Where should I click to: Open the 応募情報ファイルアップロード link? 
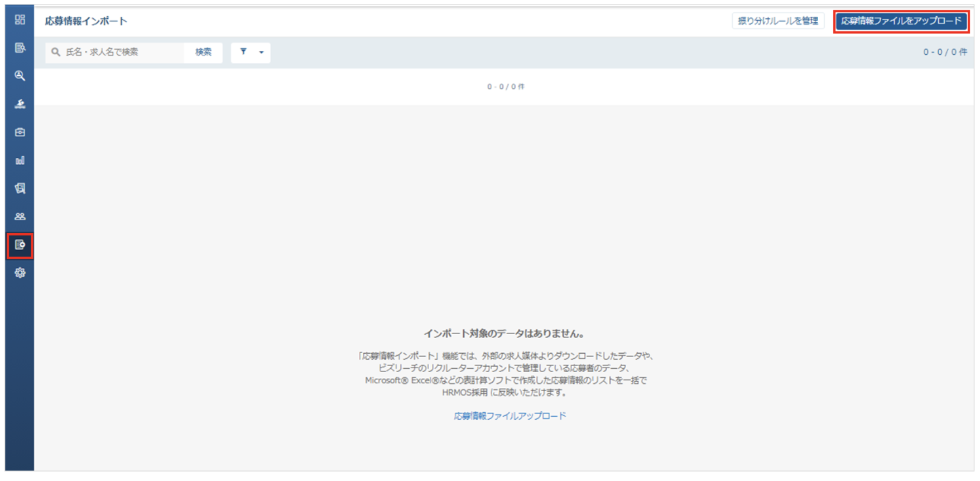click(510, 416)
